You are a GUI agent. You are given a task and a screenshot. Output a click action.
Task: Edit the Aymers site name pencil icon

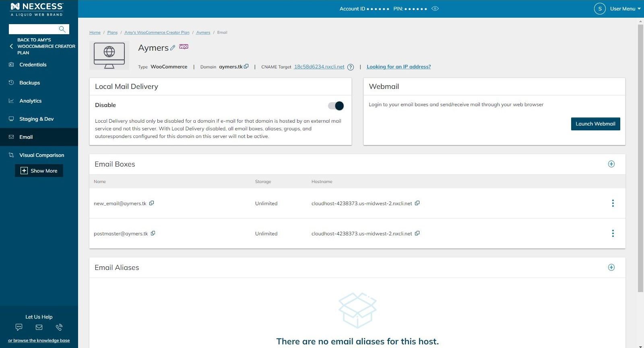[x=173, y=47]
